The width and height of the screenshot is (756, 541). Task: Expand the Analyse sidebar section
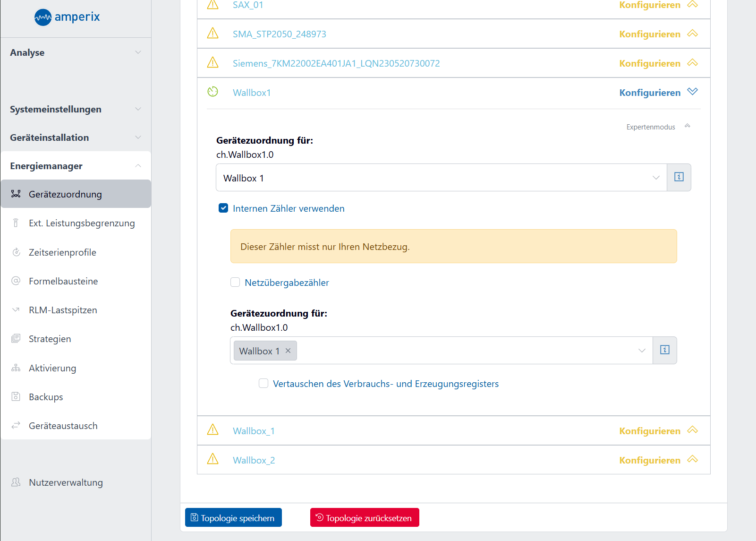click(76, 52)
